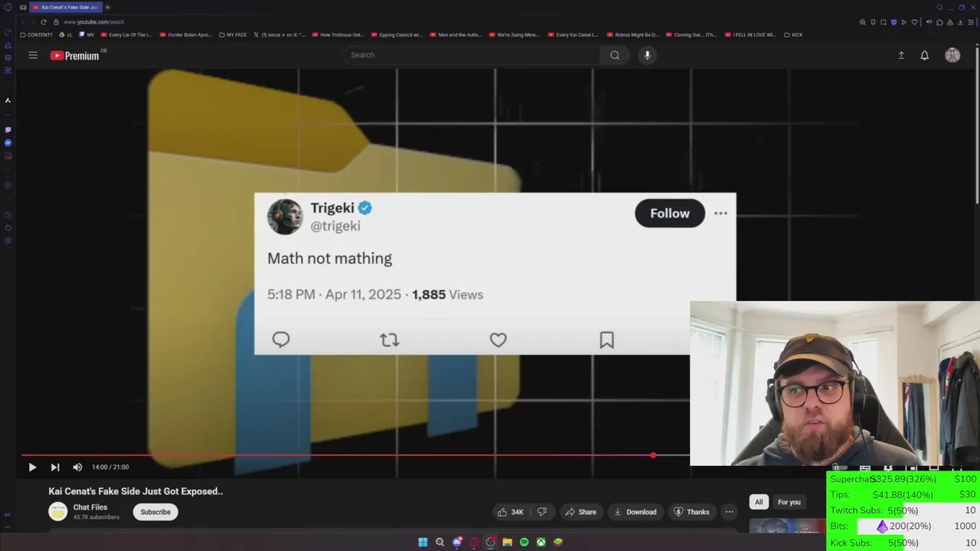The height and width of the screenshot is (551, 980).
Task: Select the All filter chip
Action: pos(759,502)
